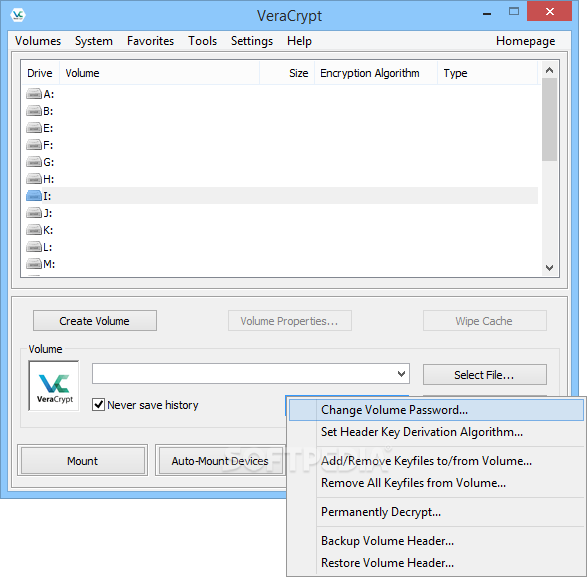Select drive L: icon in list

[34, 247]
